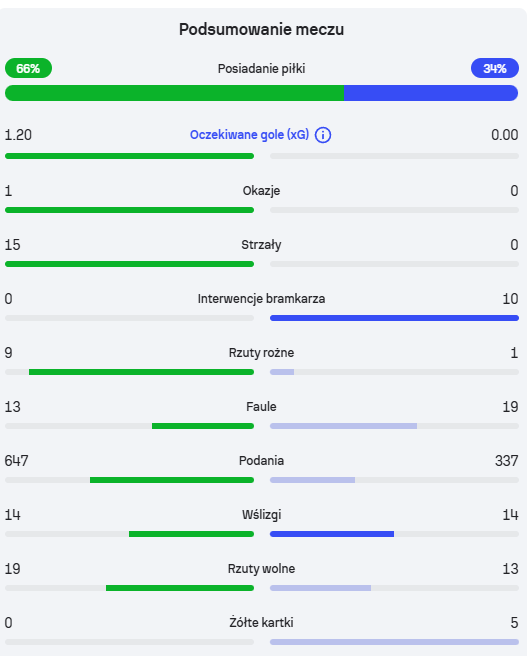Click the Rzuty rożne label
This screenshot has width=528, height=656.
[261, 353]
